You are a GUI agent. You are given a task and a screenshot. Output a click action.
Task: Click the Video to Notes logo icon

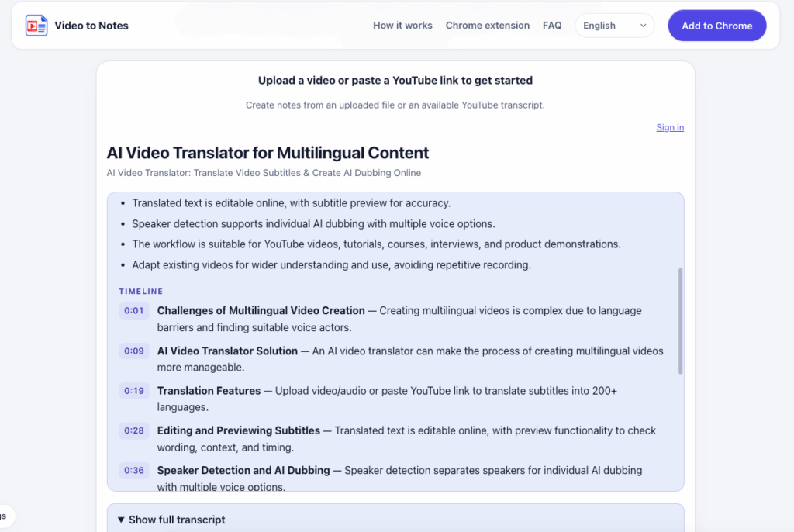coord(36,26)
